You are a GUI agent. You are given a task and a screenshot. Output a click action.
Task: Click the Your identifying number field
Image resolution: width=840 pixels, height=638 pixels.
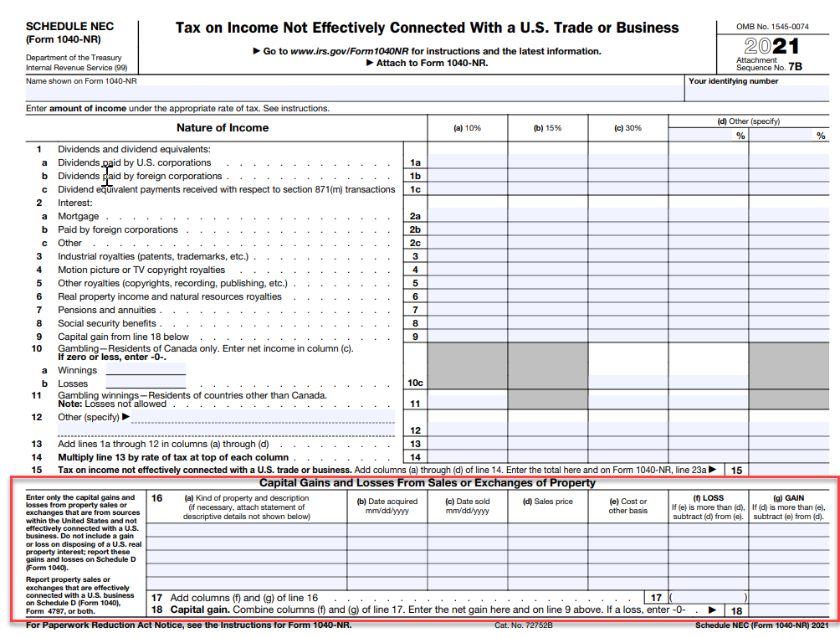[757, 93]
